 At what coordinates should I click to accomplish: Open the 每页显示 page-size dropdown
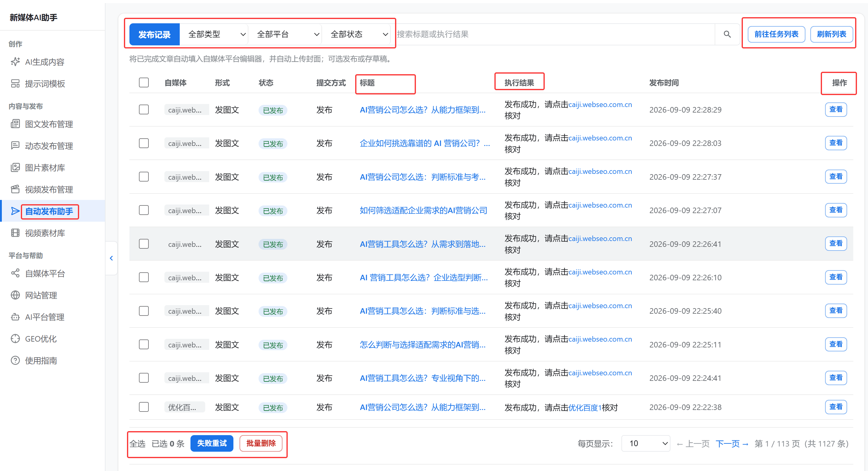(x=646, y=443)
